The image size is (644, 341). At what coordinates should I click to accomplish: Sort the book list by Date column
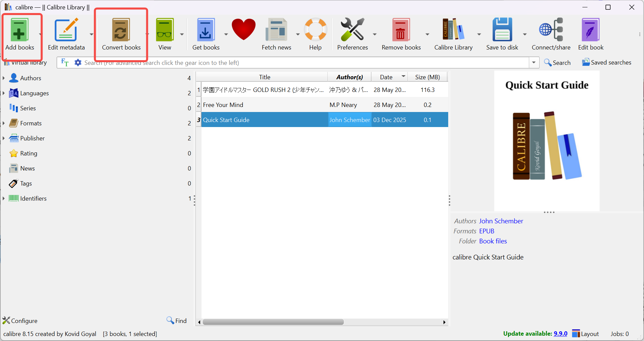(x=389, y=77)
